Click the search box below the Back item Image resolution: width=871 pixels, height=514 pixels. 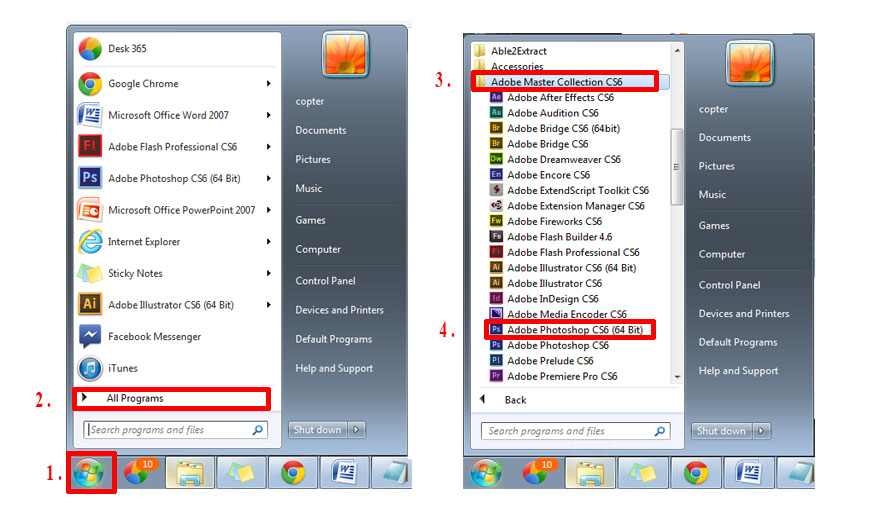[x=570, y=431]
